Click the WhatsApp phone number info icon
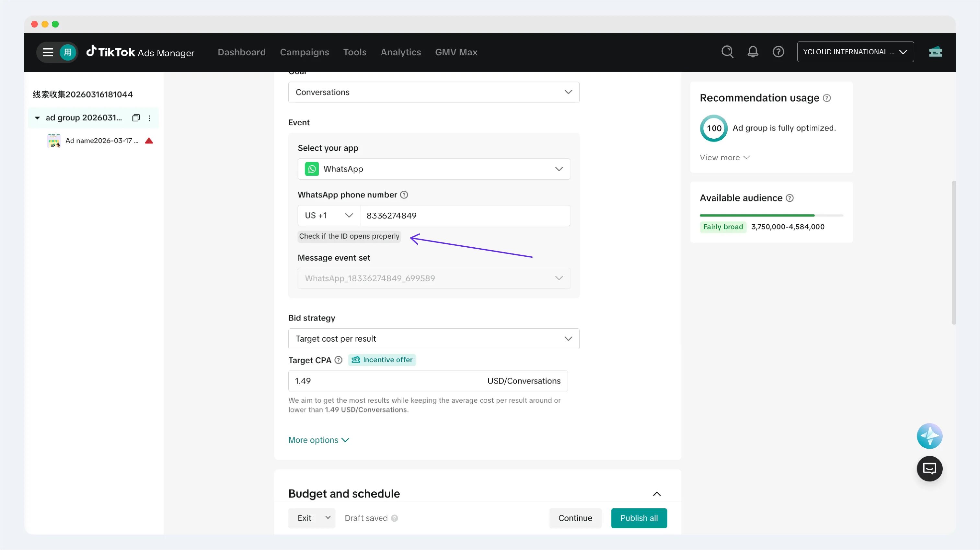980x550 pixels. point(404,195)
